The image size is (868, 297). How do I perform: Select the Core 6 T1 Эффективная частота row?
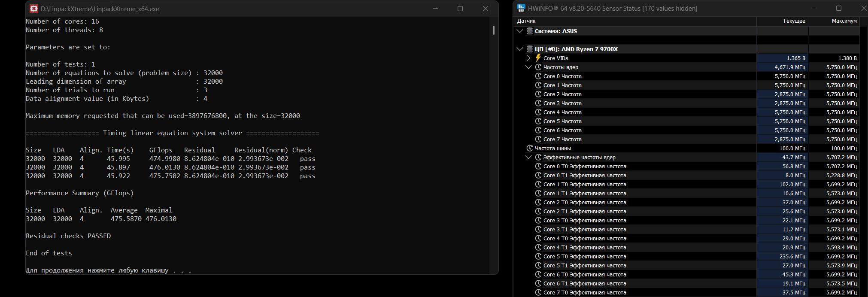coord(686,283)
